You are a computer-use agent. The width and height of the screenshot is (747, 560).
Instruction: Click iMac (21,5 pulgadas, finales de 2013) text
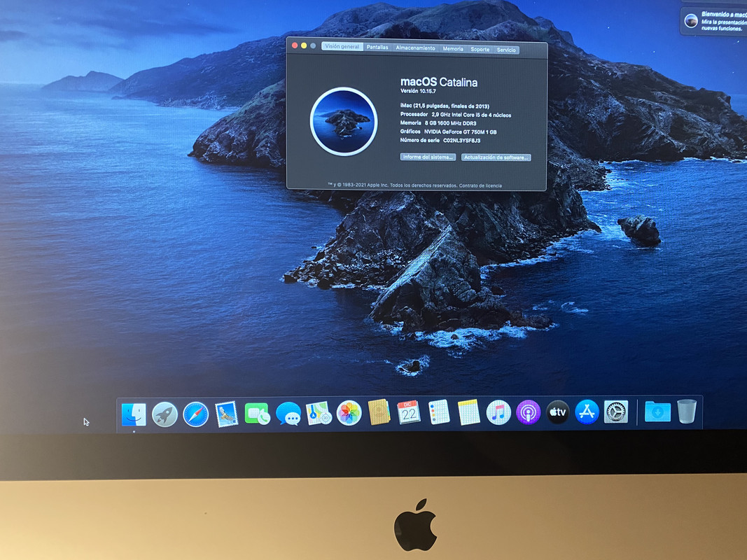coord(445,106)
